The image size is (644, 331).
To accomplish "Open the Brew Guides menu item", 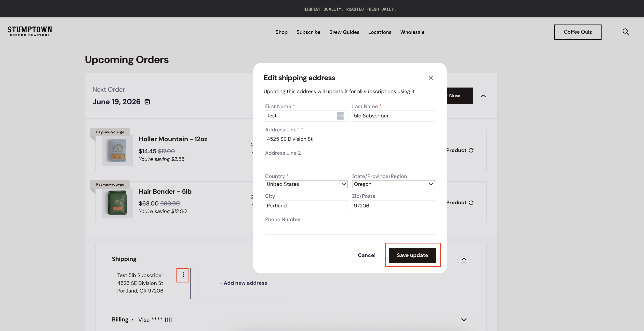I will (344, 32).
